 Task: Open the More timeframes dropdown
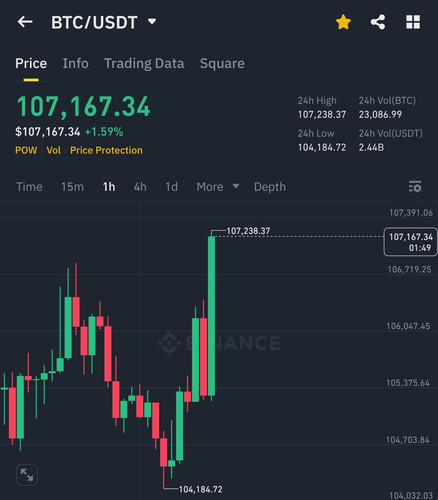pos(218,187)
